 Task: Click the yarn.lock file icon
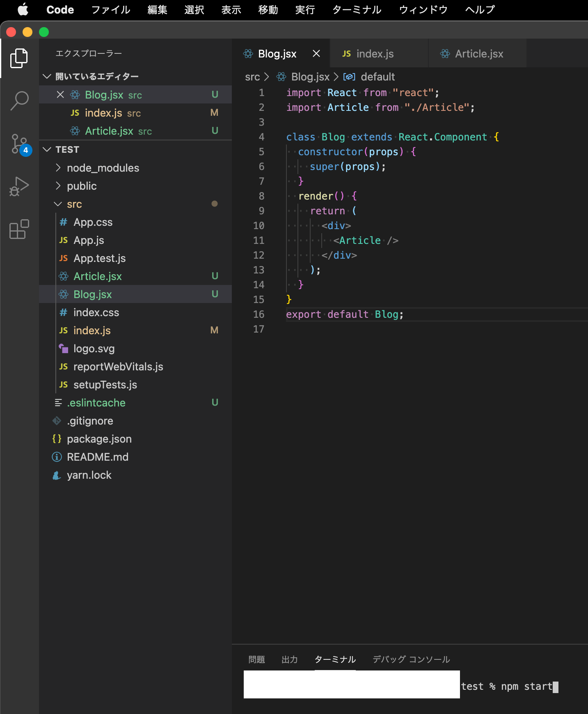[57, 475]
